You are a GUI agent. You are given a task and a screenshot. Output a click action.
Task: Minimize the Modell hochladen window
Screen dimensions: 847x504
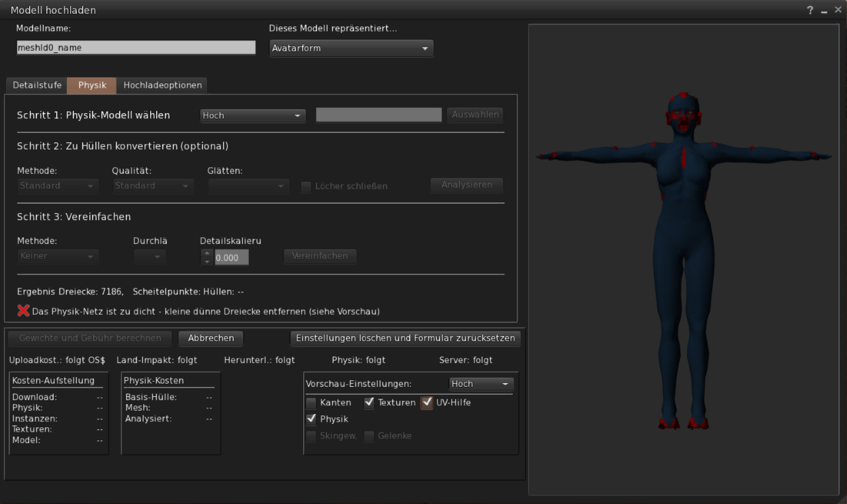pos(824,11)
